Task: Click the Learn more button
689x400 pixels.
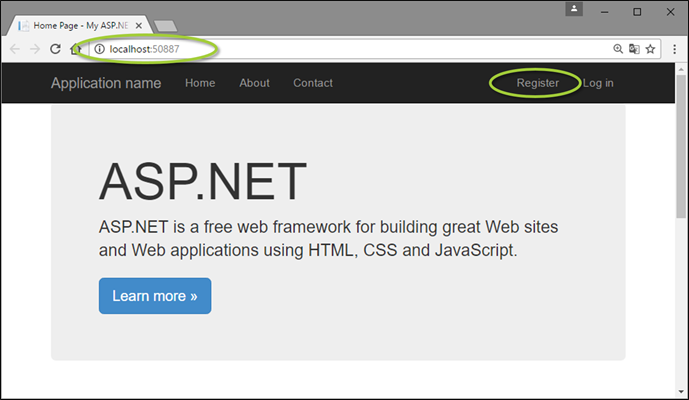Action: (155, 296)
